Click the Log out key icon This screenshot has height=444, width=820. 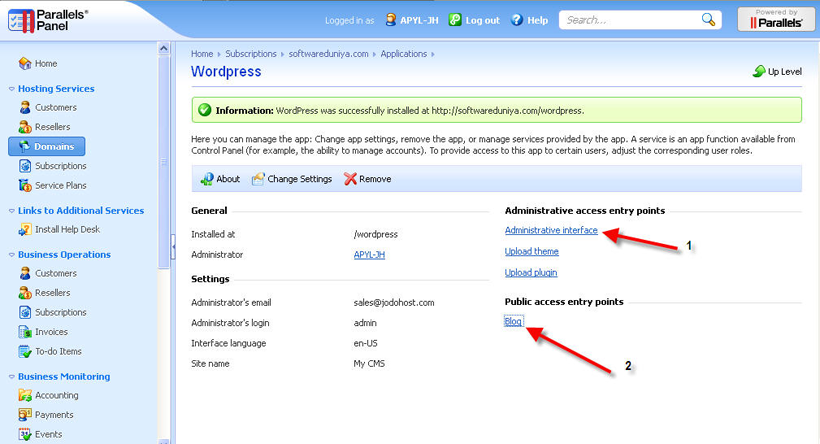[455, 20]
